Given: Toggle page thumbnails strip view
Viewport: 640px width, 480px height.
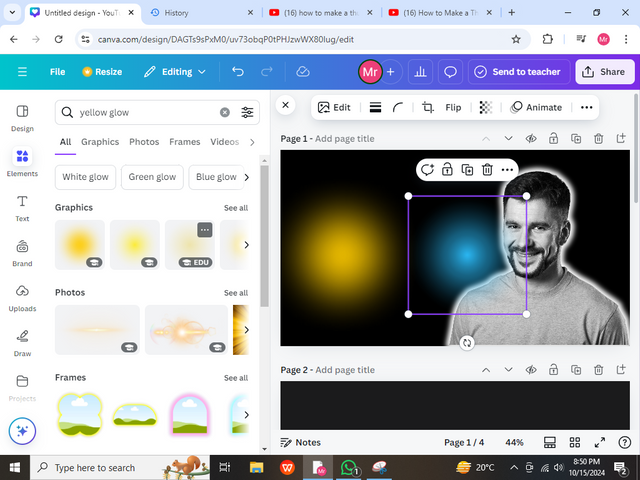Looking at the screenshot, I should 549,442.
